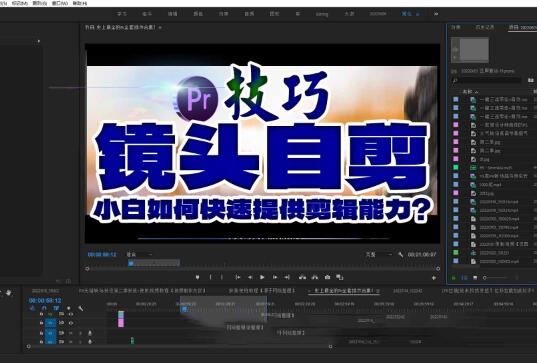Go to In point in Program monitor
The image size is (537, 363).
pyautogui.click(x=238, y=277)
